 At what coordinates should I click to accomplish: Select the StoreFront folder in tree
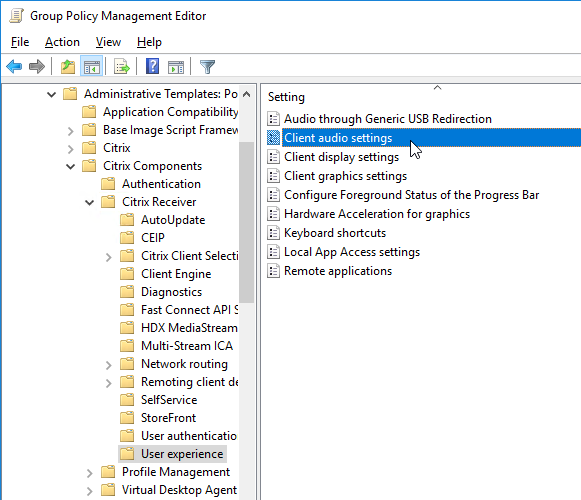(x=168, y=418)
